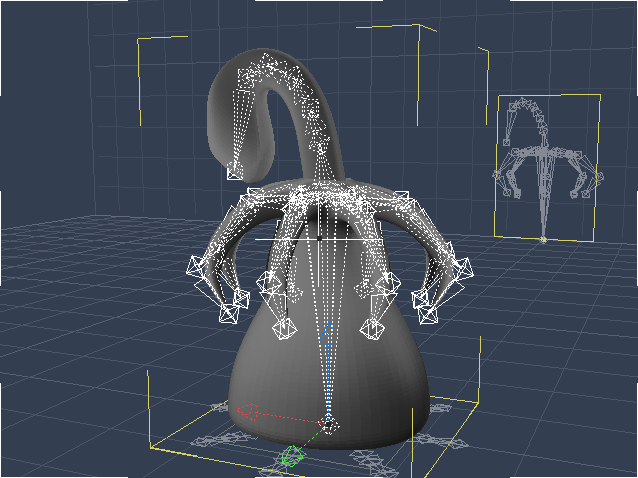Select the blue vertical axis arrow handle
This screenshot has width=638, height=478.
coord(329,334)
